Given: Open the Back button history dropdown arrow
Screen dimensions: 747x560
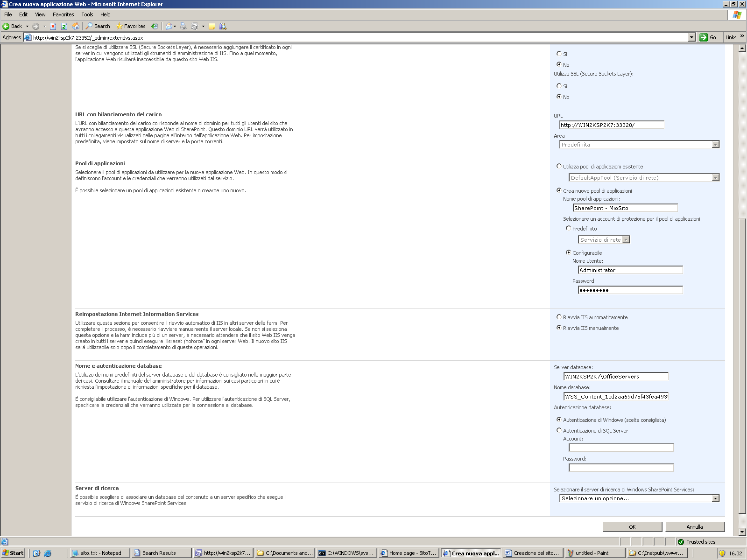Looking at the screenshot, I should [27, 26].
